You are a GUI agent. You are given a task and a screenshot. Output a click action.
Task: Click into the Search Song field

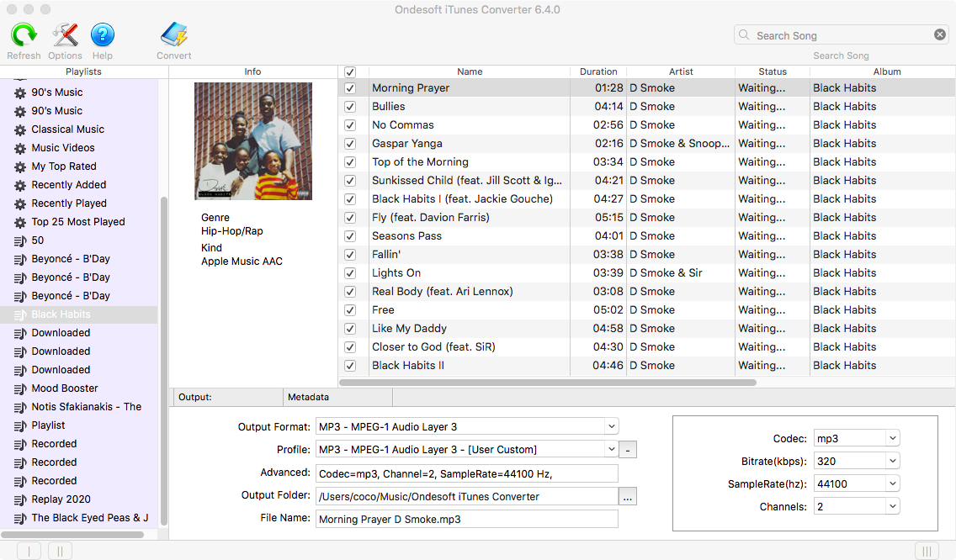click(842, 35)
